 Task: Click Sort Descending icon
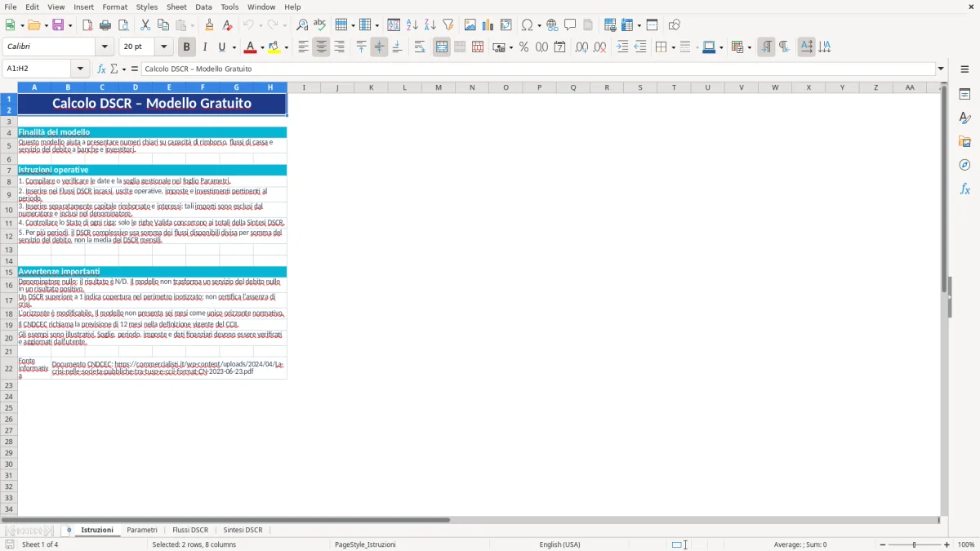(430, 25)
